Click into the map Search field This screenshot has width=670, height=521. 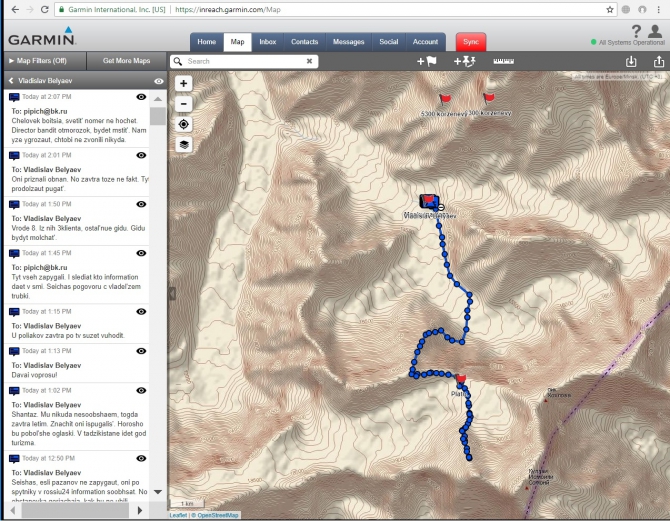click(x=245, y=61)
